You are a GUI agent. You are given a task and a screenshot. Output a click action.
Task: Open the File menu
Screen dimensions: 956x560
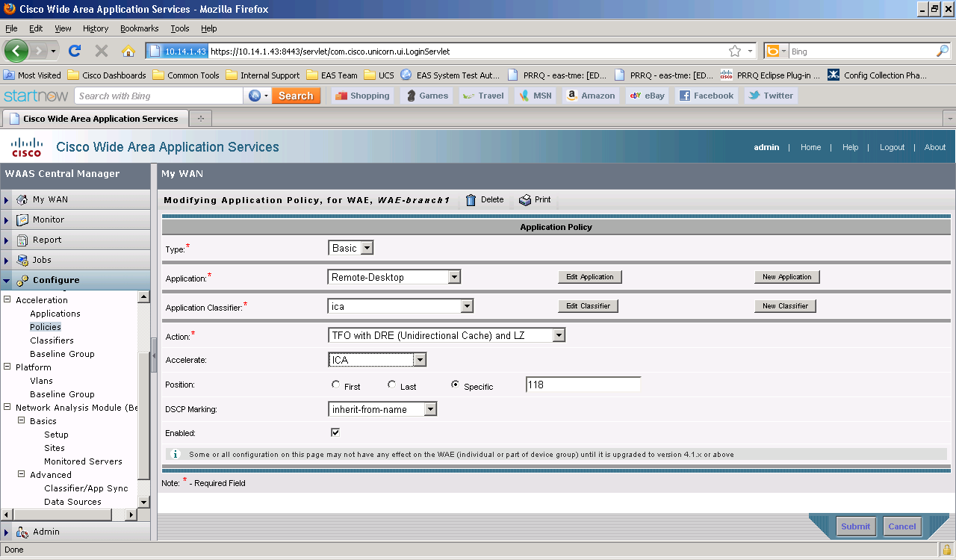point(11,28)
